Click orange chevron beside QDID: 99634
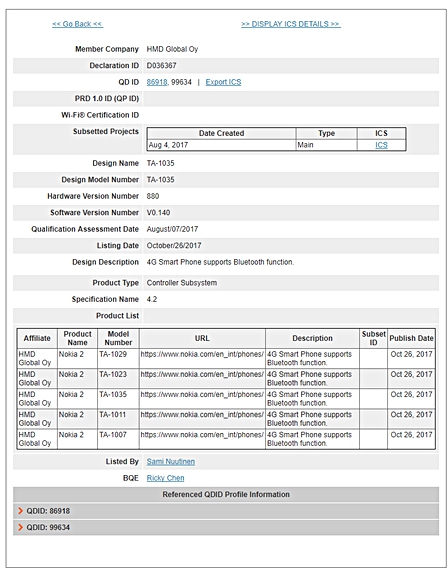This screenshot has height=575, width=448. coord(21,527)
